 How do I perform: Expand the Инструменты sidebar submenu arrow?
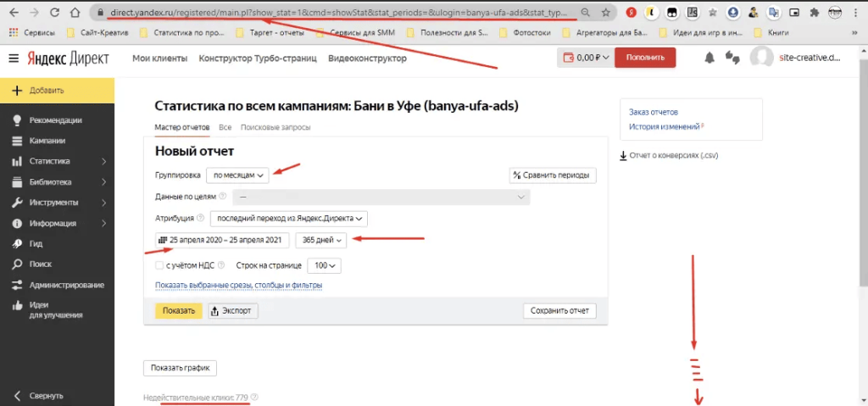[x=104, y=203]
